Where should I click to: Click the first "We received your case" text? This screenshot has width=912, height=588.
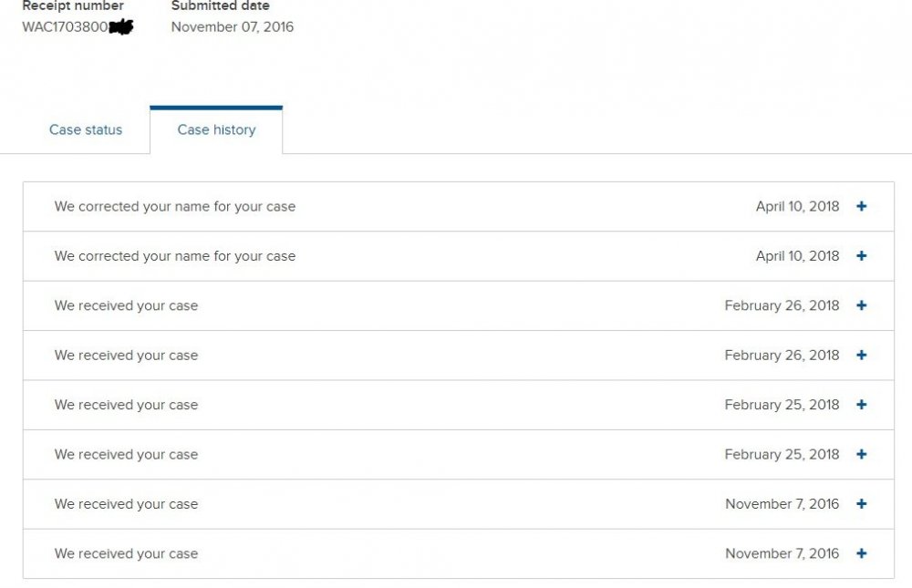pos(126,306)
